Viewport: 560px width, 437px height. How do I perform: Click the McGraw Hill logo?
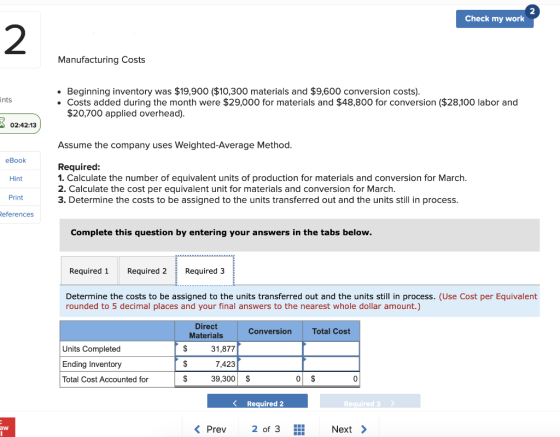point(7,427)
